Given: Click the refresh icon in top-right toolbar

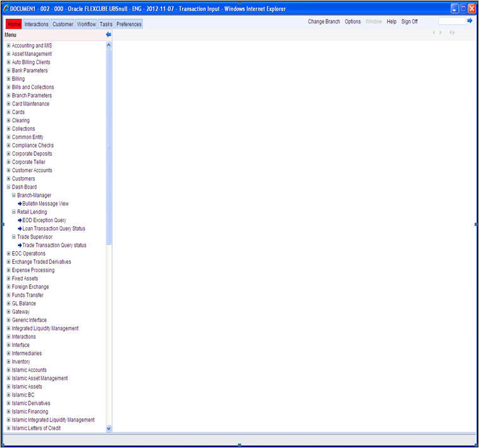Looking at the screenshot, I should coord(452,32).
